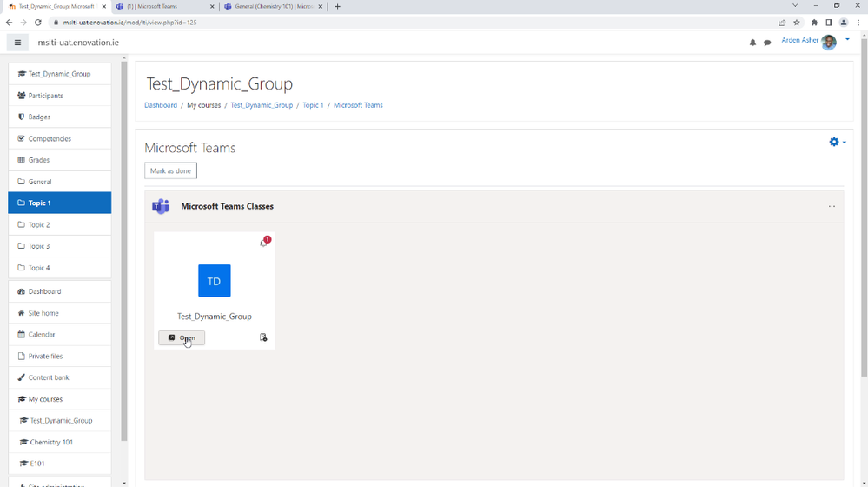Click the sidebar vertical scrollbar
This screenshot has width=868, height=487.
click(124, 250)
